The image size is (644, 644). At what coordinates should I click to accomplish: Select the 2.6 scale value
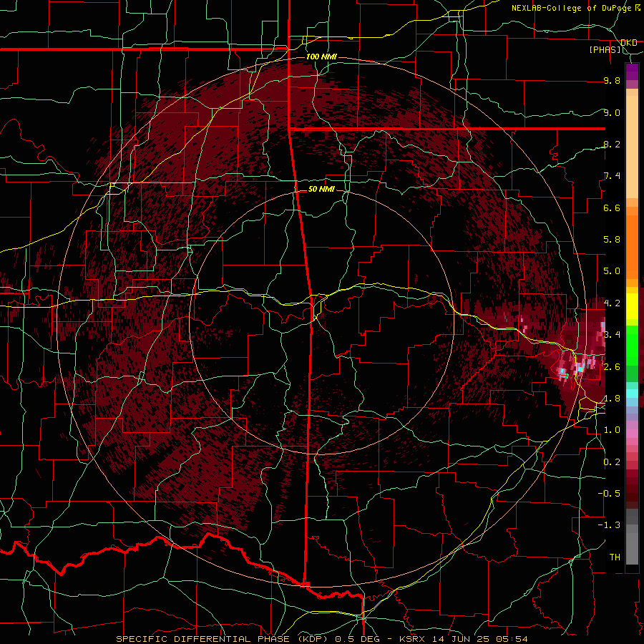pyautogui.click(x=612, y=367)
